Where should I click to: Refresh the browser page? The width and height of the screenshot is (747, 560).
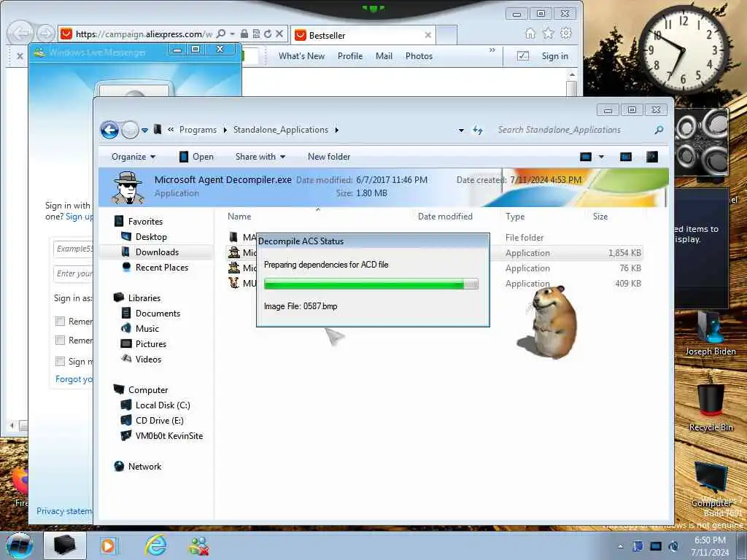[x=267, y=34]
